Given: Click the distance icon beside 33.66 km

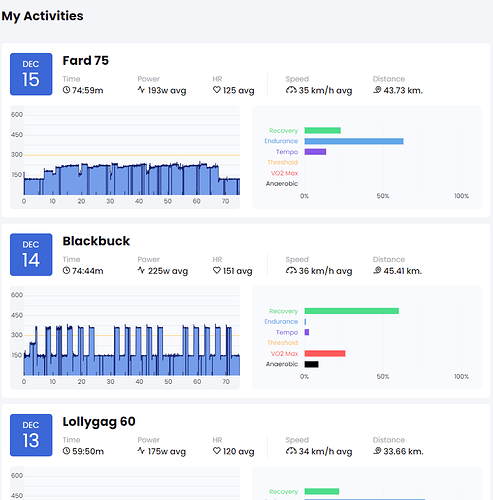Looking at the screenshot, I should (x=377, y=451).
